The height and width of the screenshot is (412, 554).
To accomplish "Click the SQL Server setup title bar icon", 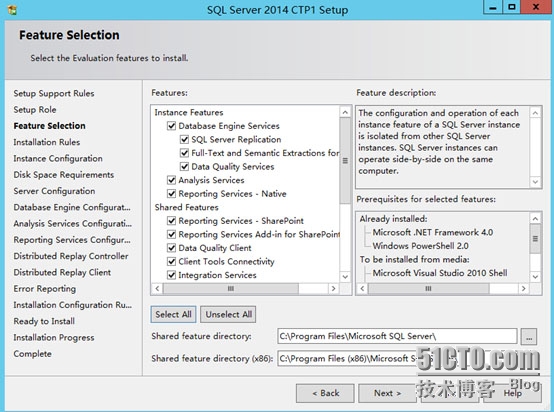I will [x=12, y=10].
